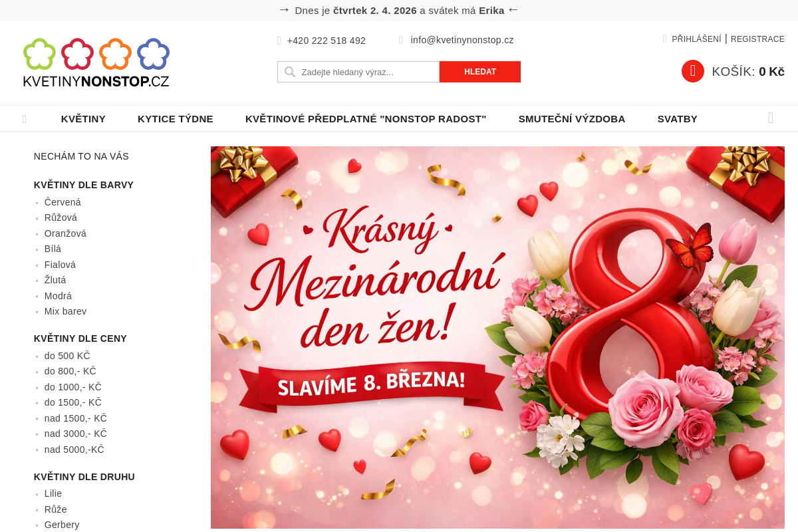The width and height of the screenshot is (798, 532).
Task: Open the Květiny menu item
Action: point(83,119)
